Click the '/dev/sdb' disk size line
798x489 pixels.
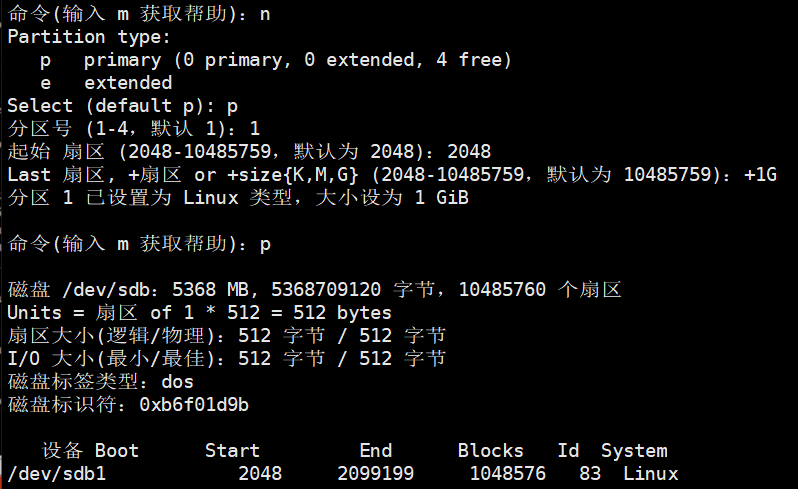[314, 290]
